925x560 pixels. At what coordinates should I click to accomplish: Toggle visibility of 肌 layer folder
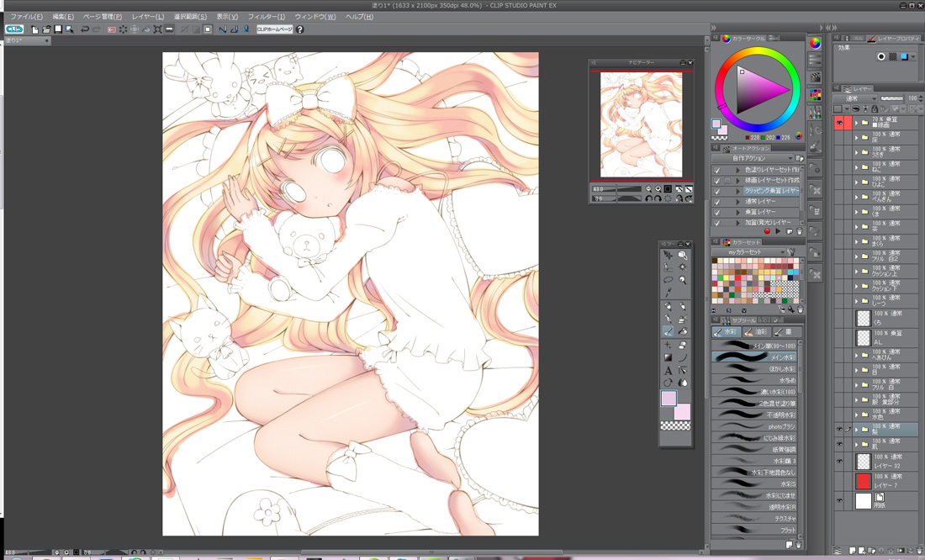click(839, 444)
